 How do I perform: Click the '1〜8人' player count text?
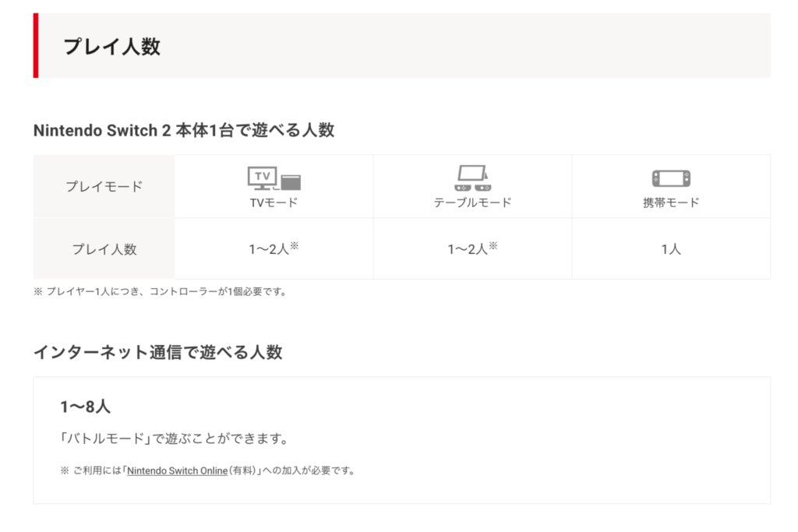pyautogui.click(x=85, y=407)
